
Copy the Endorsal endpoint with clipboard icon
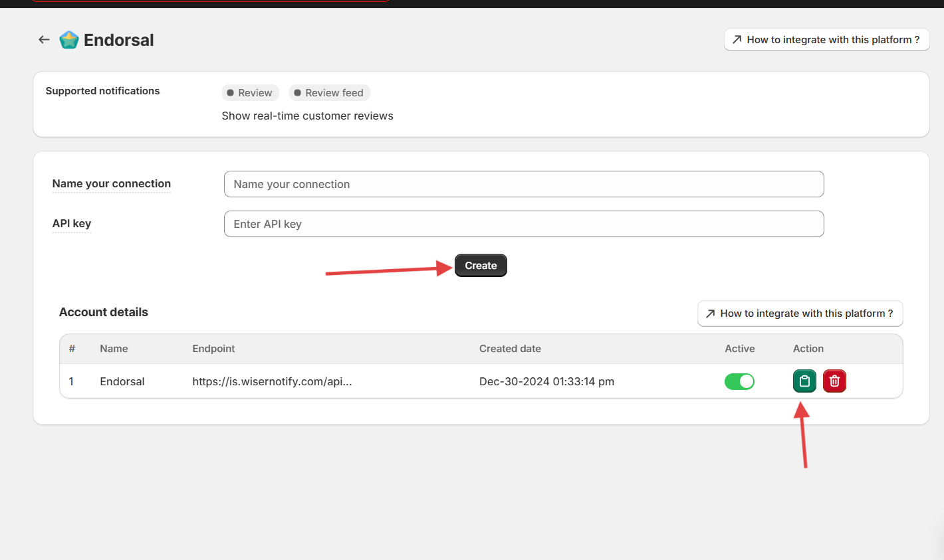[x=804, y=381]
